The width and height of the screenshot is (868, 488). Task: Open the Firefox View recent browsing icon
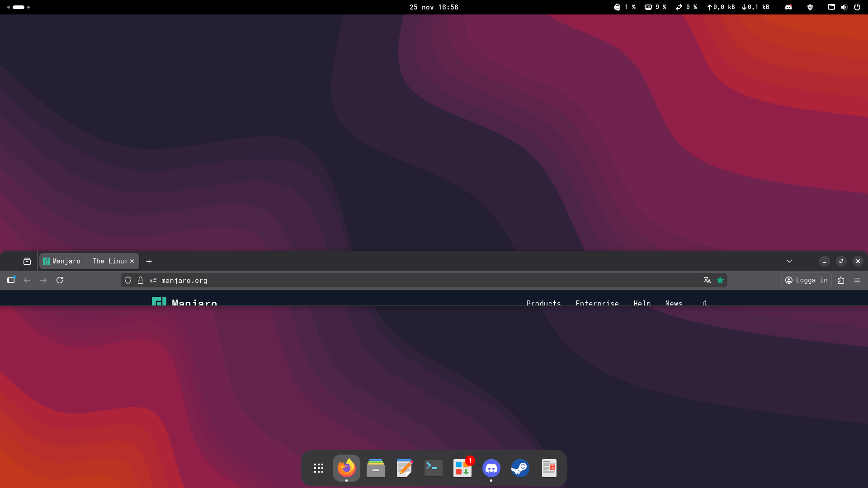(27, 261)
